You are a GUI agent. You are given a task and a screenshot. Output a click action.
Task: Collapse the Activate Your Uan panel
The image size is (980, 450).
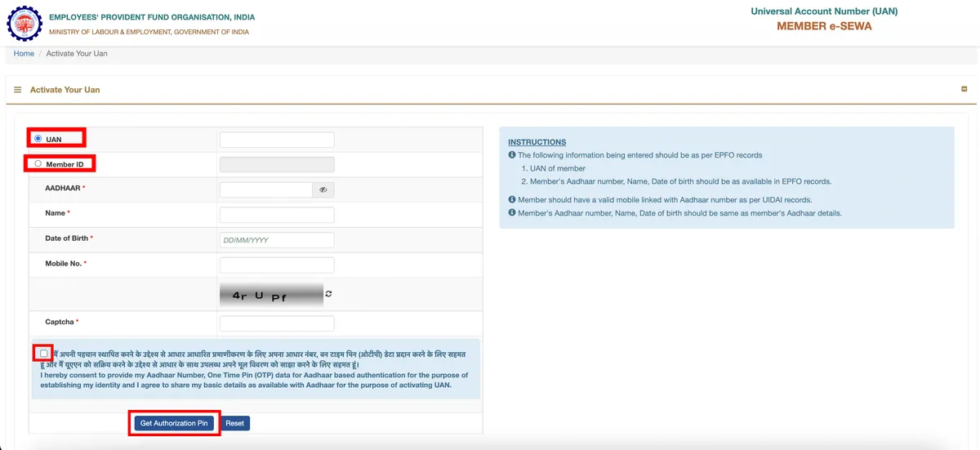964,89
